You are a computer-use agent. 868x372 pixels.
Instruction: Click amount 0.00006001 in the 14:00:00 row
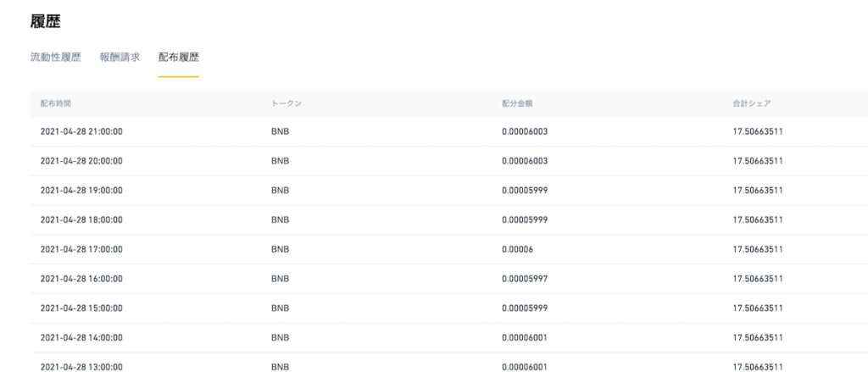(525, 337)
